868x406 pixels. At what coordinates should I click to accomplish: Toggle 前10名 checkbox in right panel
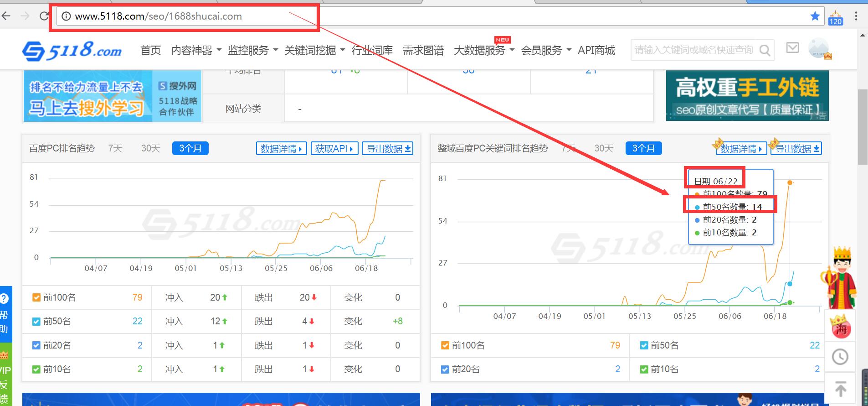pos(644,370)
